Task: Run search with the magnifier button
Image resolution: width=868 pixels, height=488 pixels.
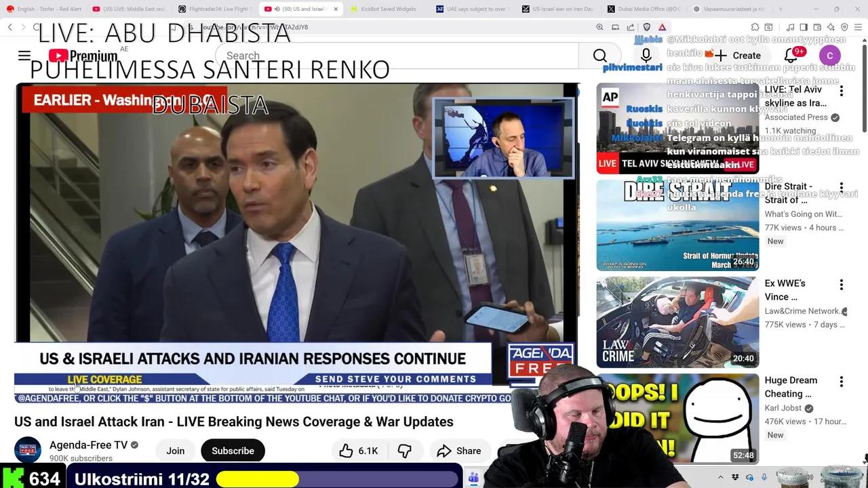Action: coord(599,56)
